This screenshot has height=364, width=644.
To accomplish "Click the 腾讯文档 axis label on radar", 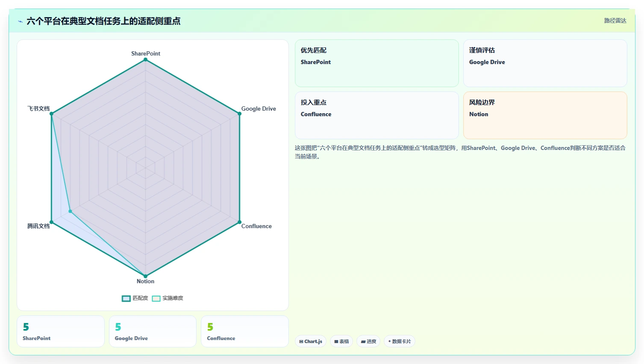I will coord(38,226).
